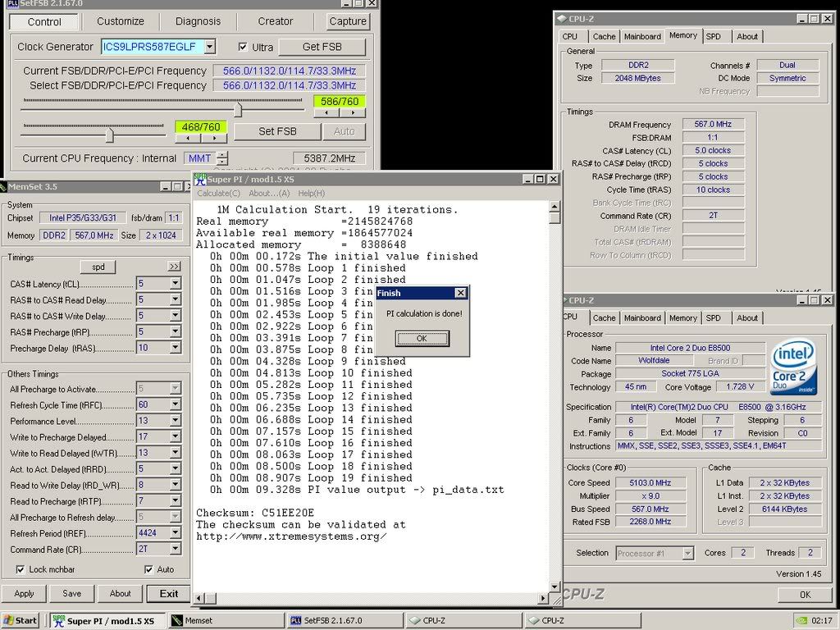The image size is (840, 630).
Task: Open Help(H) menu in Super PI
Action: pos(311,193)
